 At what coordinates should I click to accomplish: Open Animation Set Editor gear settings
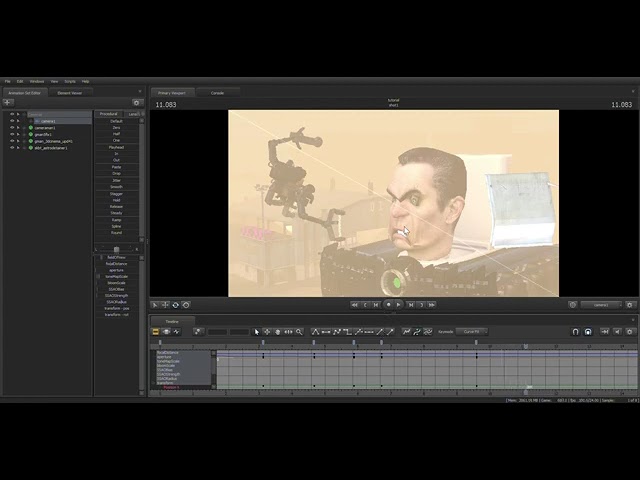point(137,103)
